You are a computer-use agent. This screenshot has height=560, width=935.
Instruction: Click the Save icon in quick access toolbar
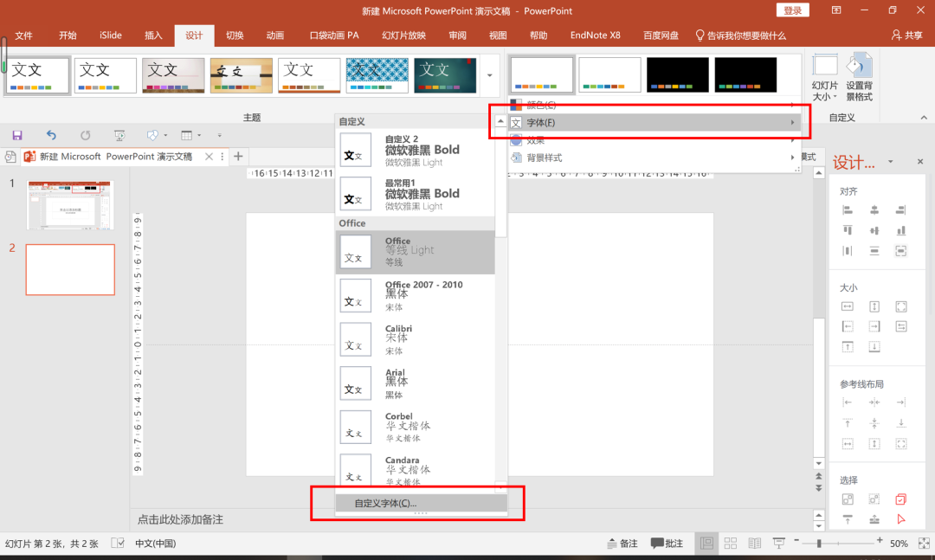[17, 135]
